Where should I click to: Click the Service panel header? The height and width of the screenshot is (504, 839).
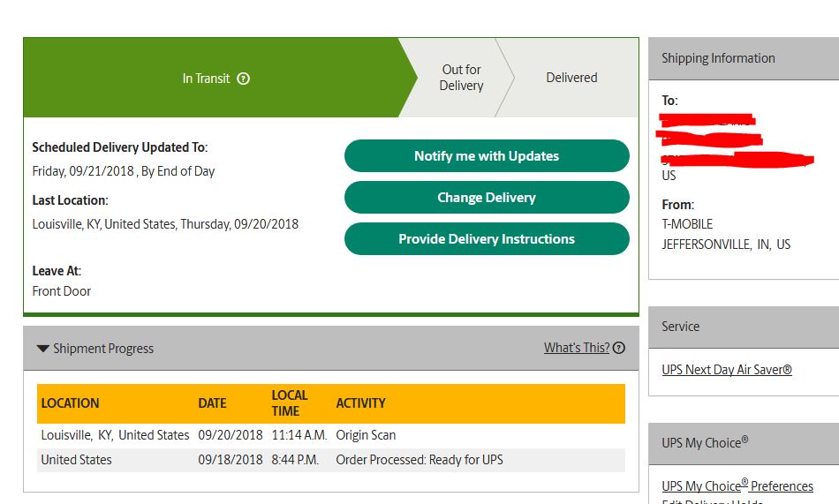[x=744, y=327]
